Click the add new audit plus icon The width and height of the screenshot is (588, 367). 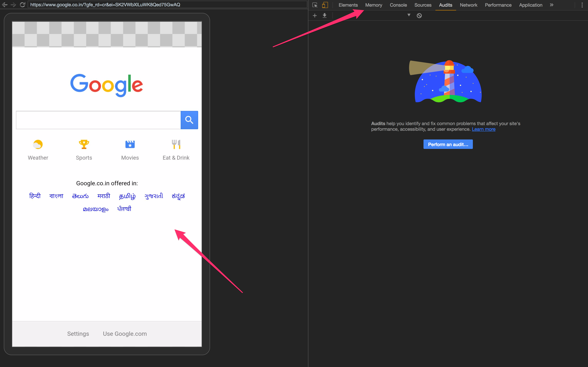[315, 16]
